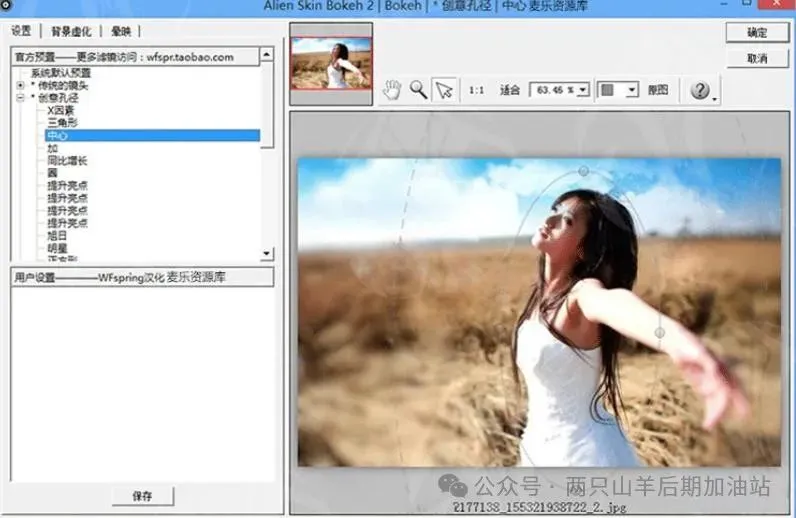Viewport: 796px width, 518px height.
Task: Open the small arrow beside the help icon
Action: 715,99
